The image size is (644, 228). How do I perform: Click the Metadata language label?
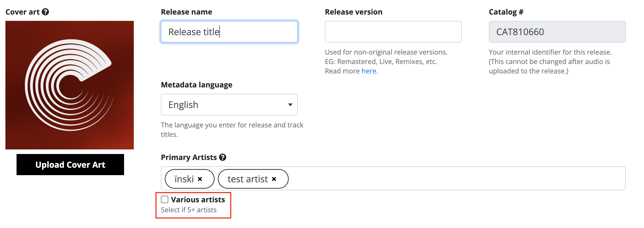point(197,85)
